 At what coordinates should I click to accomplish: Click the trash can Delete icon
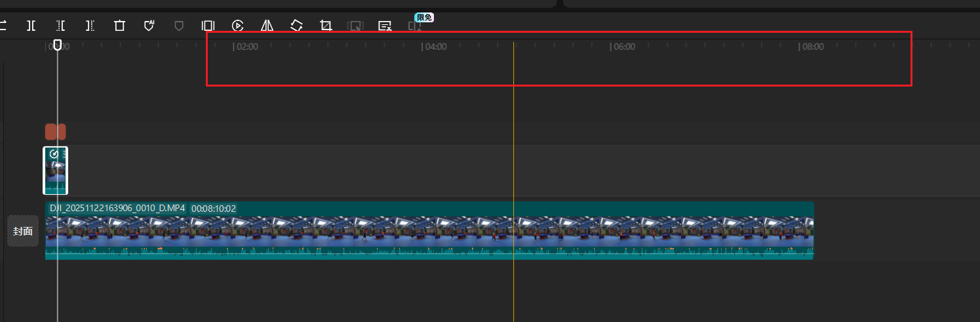coord(119,26)
